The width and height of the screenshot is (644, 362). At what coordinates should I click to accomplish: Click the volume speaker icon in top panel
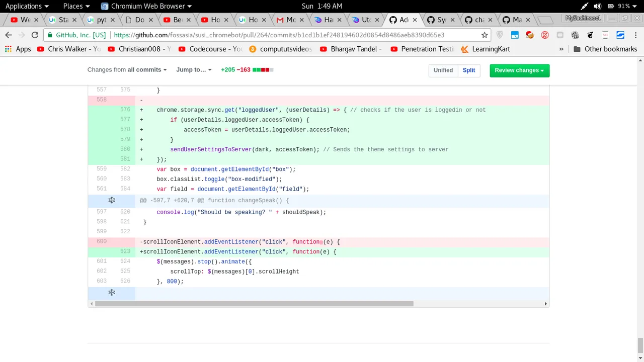597,6
